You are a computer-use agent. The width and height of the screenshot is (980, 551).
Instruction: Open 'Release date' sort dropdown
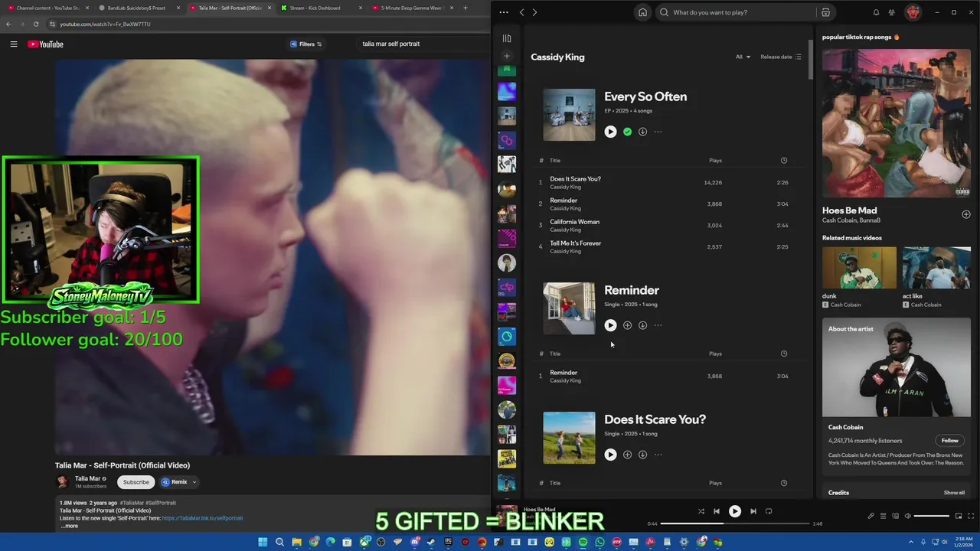pyautogui.click(x=781, y=57)
